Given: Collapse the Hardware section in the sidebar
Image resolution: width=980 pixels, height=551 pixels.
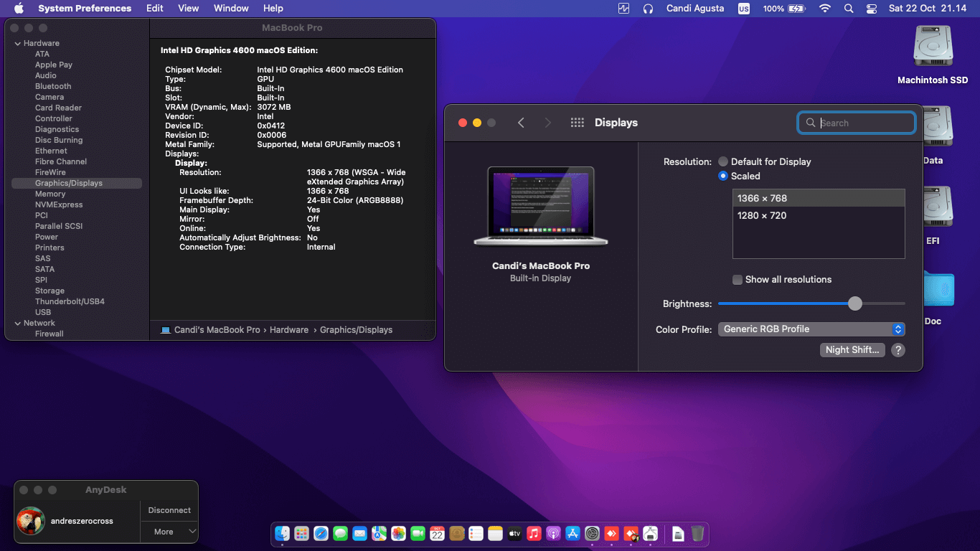Looking at the screenshot, I should click(17, 43).
